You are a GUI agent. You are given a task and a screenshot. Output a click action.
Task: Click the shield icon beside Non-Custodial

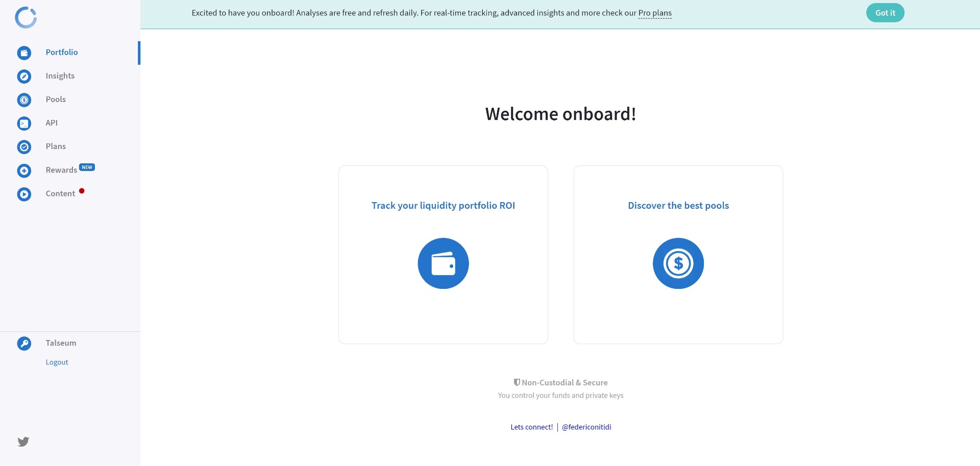click(517, 382)
